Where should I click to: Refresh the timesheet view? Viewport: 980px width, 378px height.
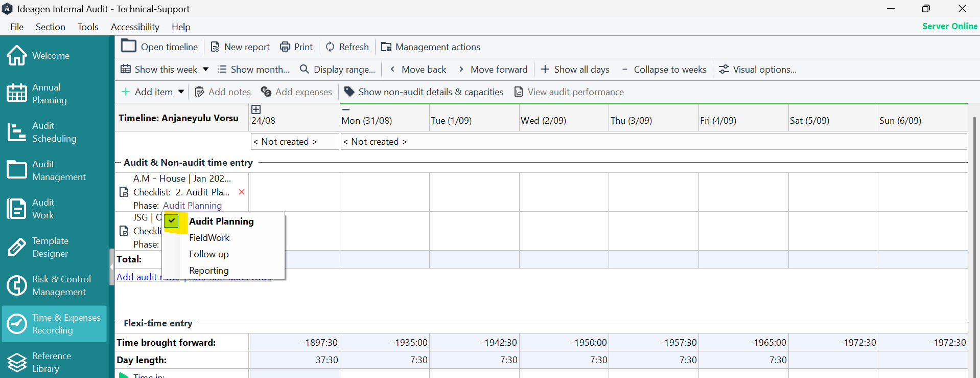tap(347, 47)
